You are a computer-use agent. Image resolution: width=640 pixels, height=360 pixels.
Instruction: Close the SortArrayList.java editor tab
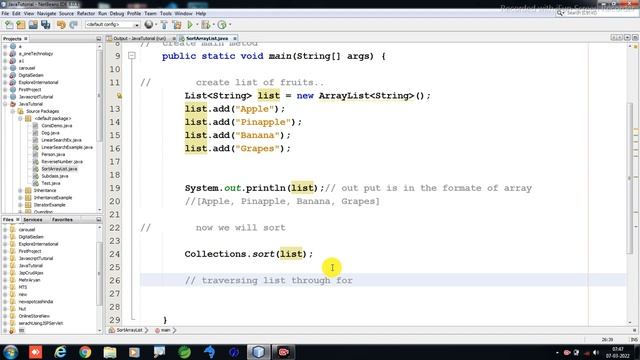pyautogui.click(x=235, y=38)
